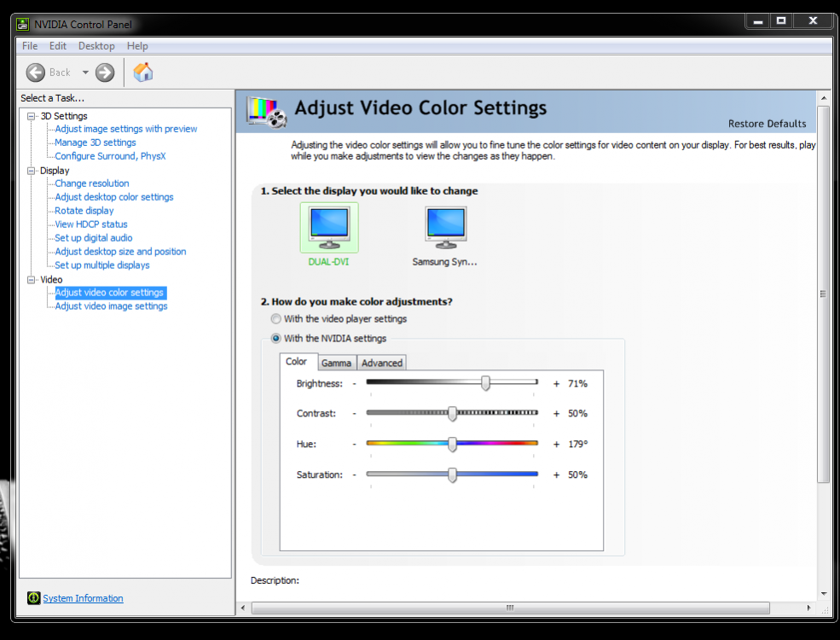The height and width of the screenshot is (640, 840).
Task: Select 'With the video player settings' option
Action: (x=275, y=319)
